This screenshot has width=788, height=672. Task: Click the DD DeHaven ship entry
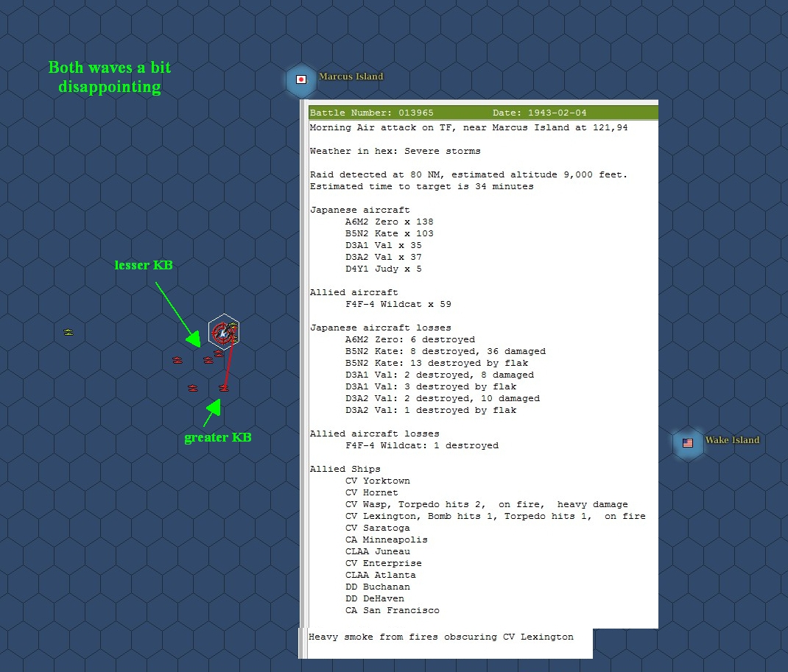[374, 598]
